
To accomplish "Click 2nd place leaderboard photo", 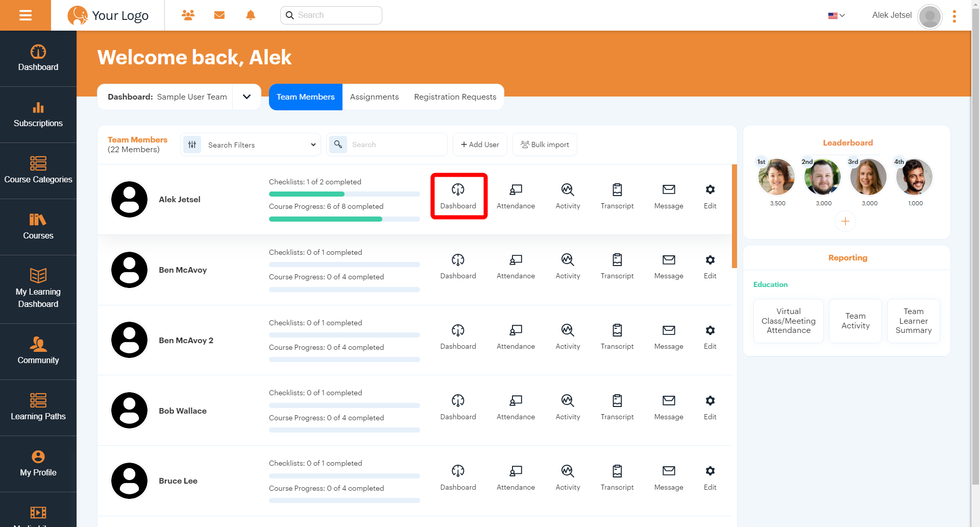I will 822,177.
